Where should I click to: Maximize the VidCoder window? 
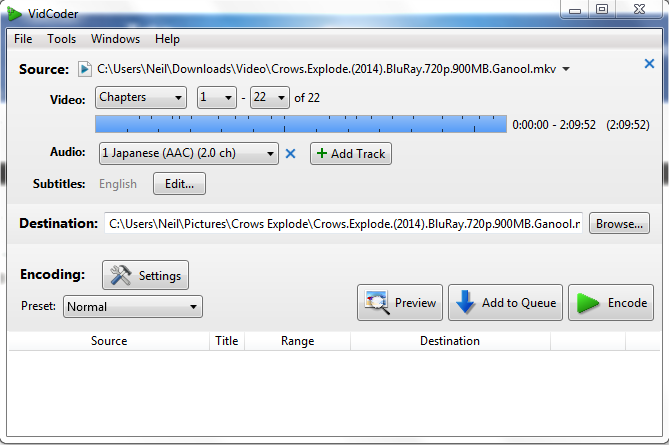(x=602, y=9)
